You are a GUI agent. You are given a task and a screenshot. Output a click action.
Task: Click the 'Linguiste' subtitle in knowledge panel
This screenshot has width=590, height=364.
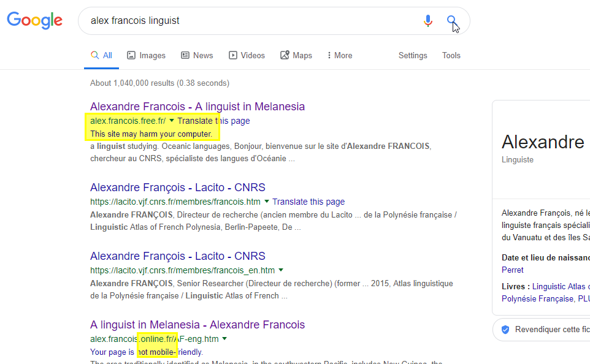[x=518, y=160]
